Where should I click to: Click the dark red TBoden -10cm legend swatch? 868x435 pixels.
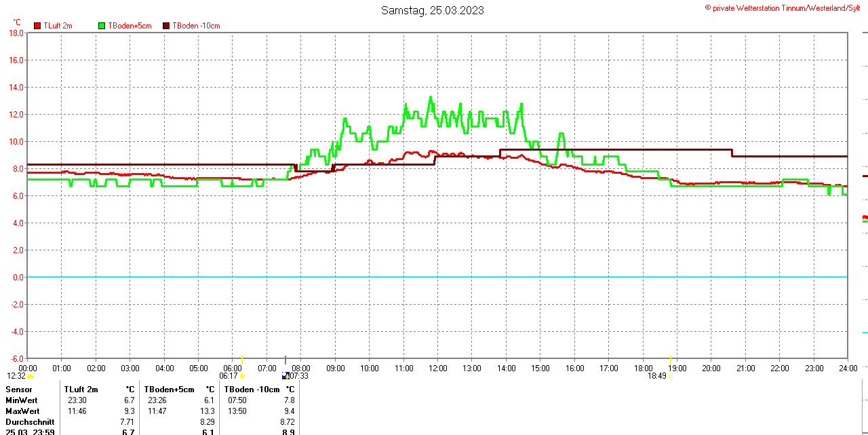pyautogui.click(x=167, y=26)
